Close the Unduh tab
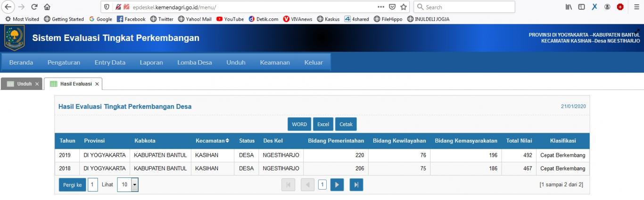The width and height of the screenshot is (644, 200). coord(37,84)
